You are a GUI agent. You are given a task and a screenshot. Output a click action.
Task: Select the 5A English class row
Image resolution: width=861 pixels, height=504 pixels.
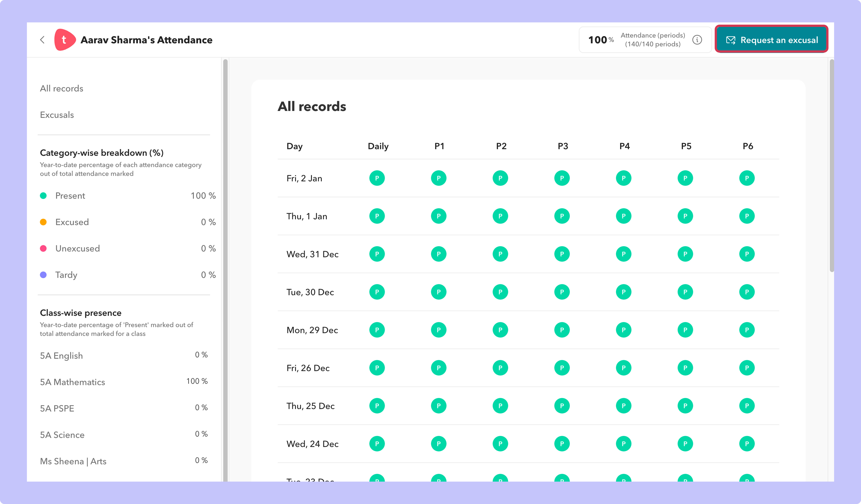[124, 356]
